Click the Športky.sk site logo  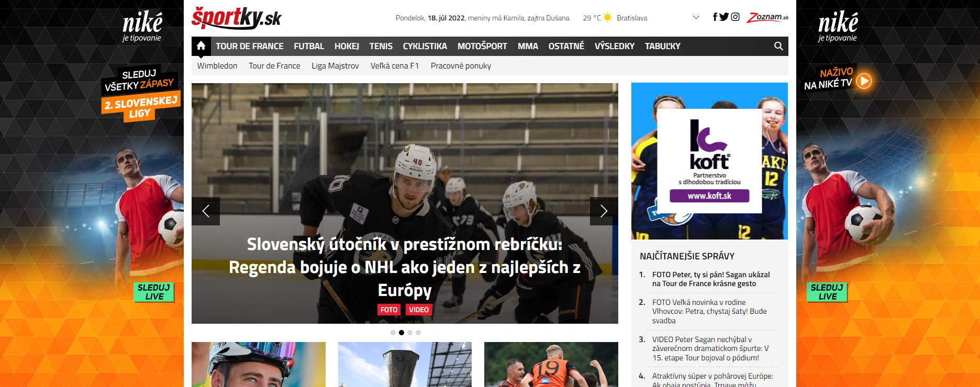pos(237,18)
